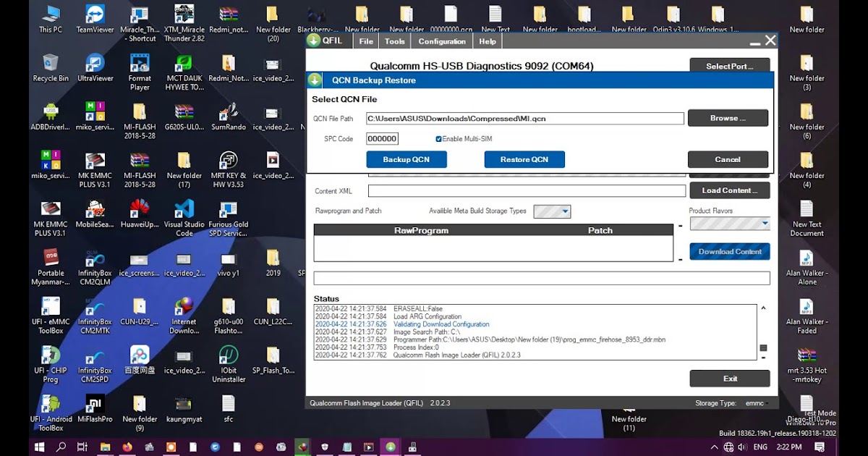The height and width of the screenshot is (456, 868).
Task: Click the RawProgram column header
Action: click(421, 230)
